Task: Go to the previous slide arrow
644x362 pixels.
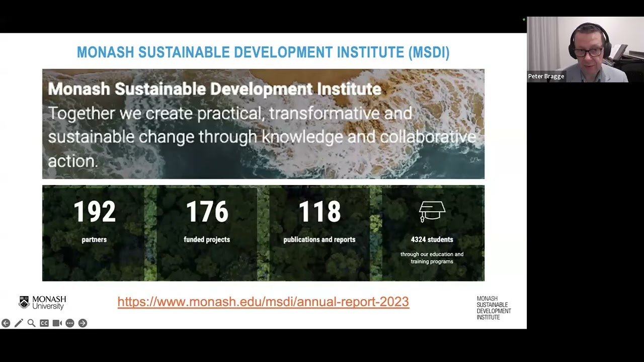Action: tap(6, 323)
